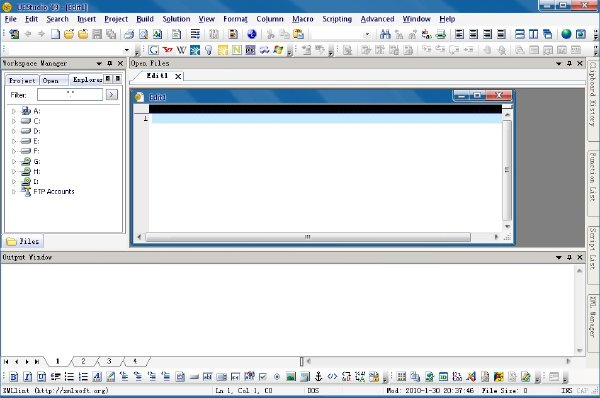Open the Build menu

[145, 19]
